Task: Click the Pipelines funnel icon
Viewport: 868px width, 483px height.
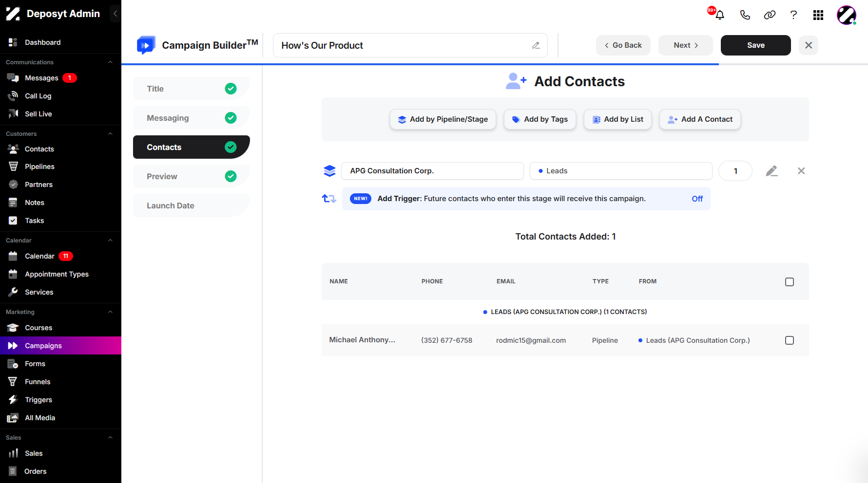Action: coord(13,167)
